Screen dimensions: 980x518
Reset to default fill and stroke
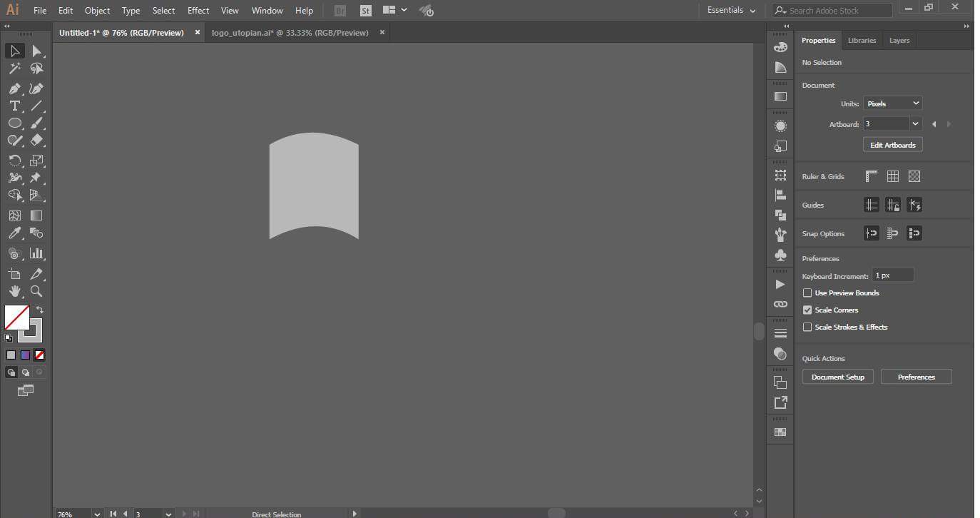click(9, 338)
